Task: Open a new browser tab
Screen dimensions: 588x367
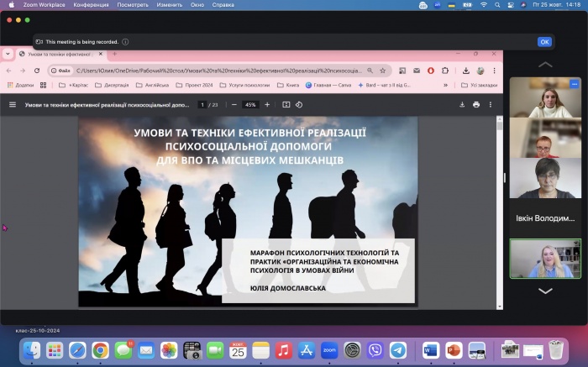Action: tap(115, 54)
